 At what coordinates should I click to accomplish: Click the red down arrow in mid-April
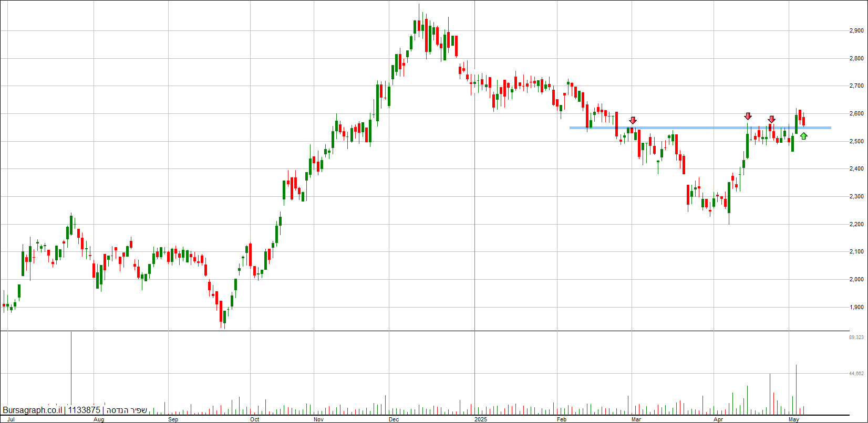pyautogui.click(x=748, y=116)
